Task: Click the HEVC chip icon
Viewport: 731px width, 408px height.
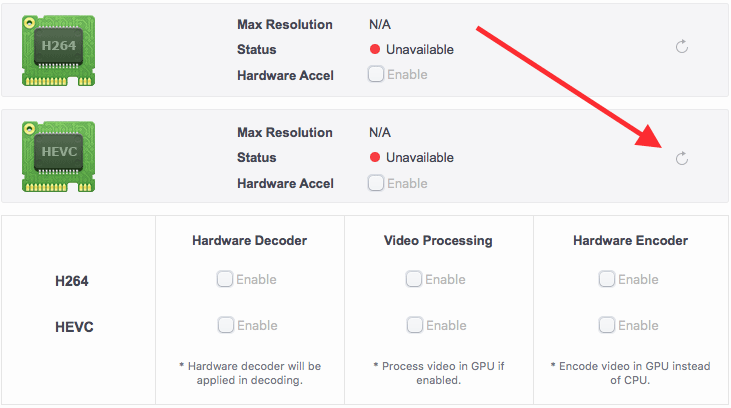Action: [x=58, y=157]
